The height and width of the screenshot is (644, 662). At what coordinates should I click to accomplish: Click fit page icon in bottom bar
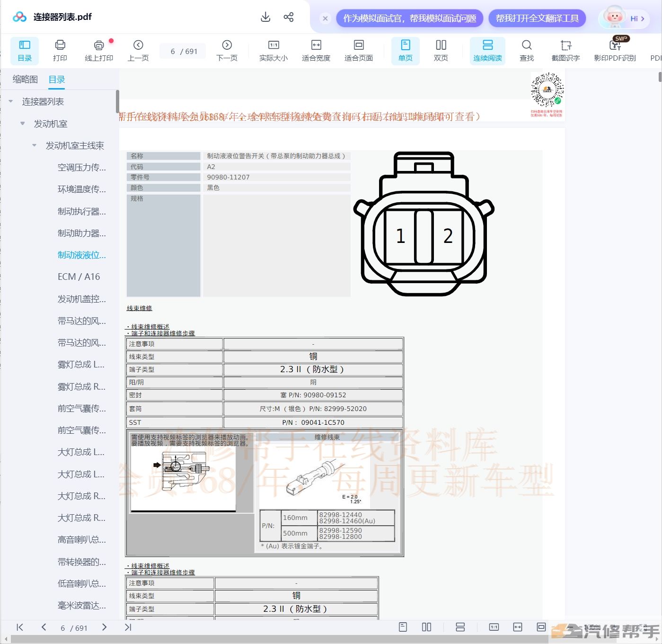(x=541, y=627)
